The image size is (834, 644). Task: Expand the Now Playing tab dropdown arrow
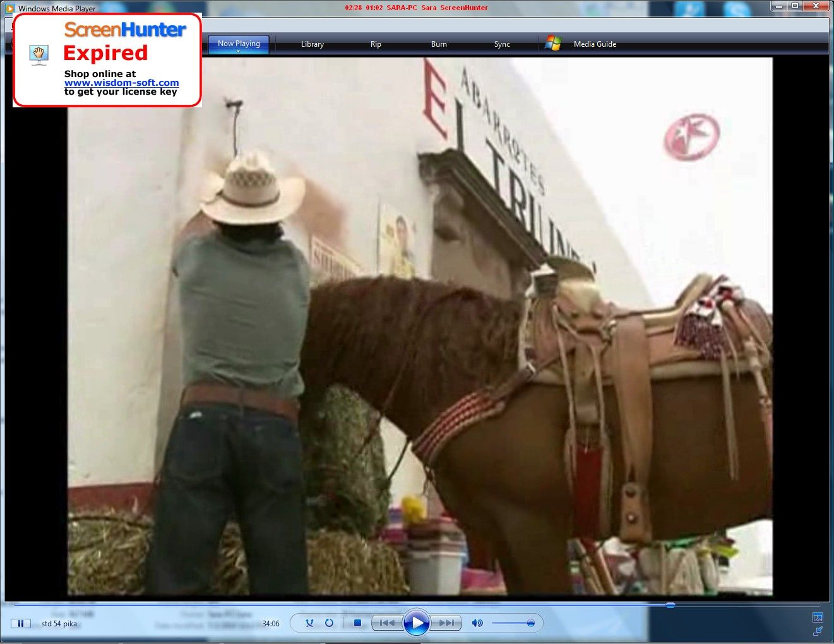click(239, 51)
